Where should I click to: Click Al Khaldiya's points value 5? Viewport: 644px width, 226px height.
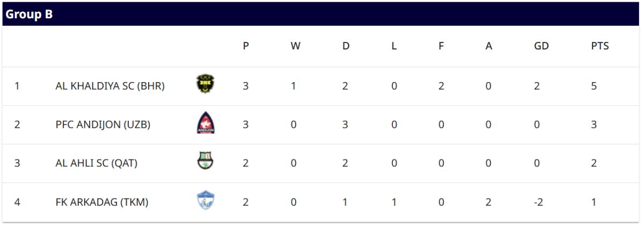click(594, 86)
